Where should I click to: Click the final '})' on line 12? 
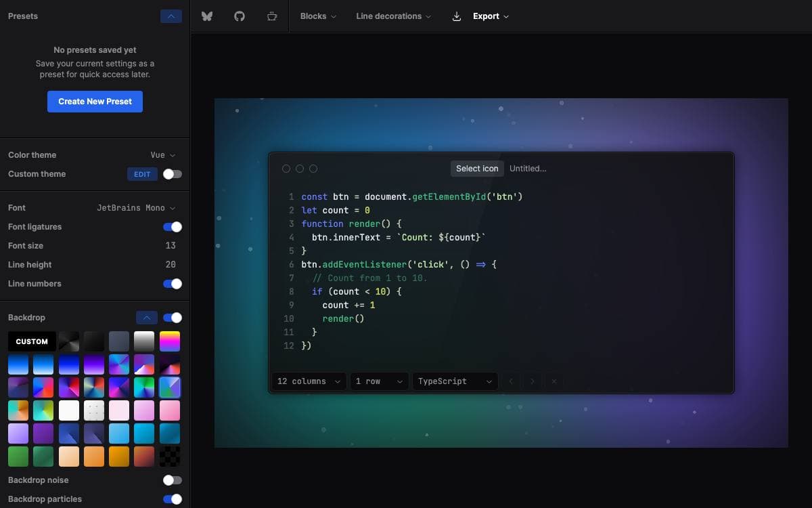click(307, 346)
